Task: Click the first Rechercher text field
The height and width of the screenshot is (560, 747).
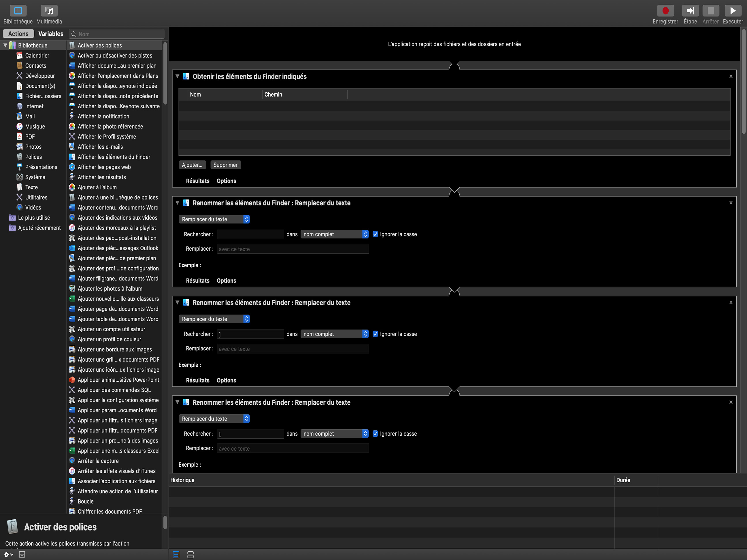Action: (x=250, y=234)
